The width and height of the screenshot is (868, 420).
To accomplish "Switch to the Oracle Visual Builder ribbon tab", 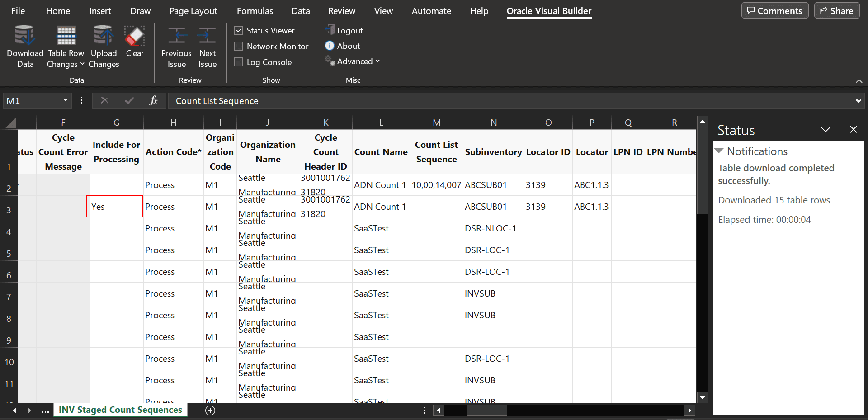I will point(548,10).
